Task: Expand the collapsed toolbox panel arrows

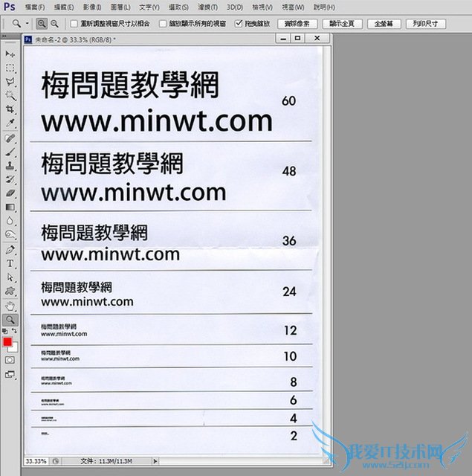Action: click(x=4, y=36)
